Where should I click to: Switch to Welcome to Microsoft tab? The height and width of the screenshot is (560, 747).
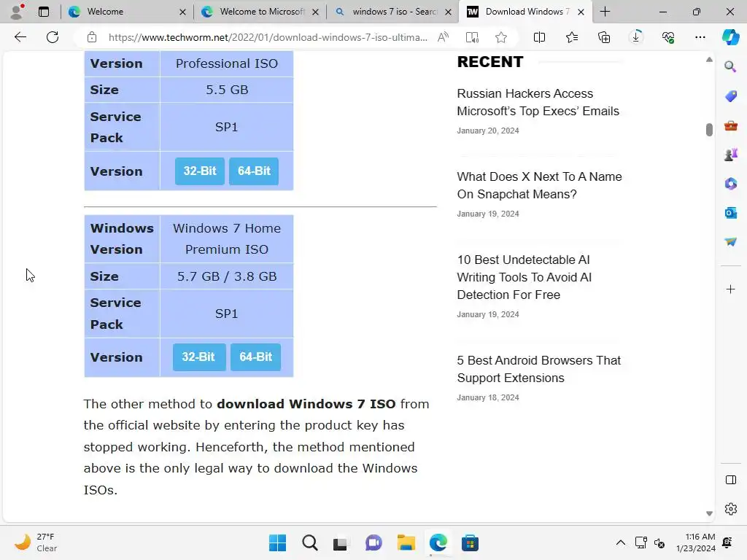260,12
